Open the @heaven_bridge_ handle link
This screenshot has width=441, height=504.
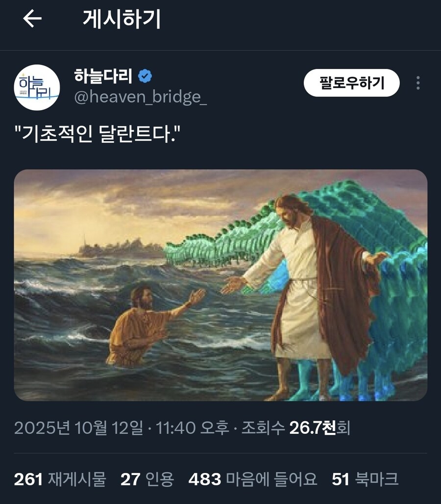[141, 97]
